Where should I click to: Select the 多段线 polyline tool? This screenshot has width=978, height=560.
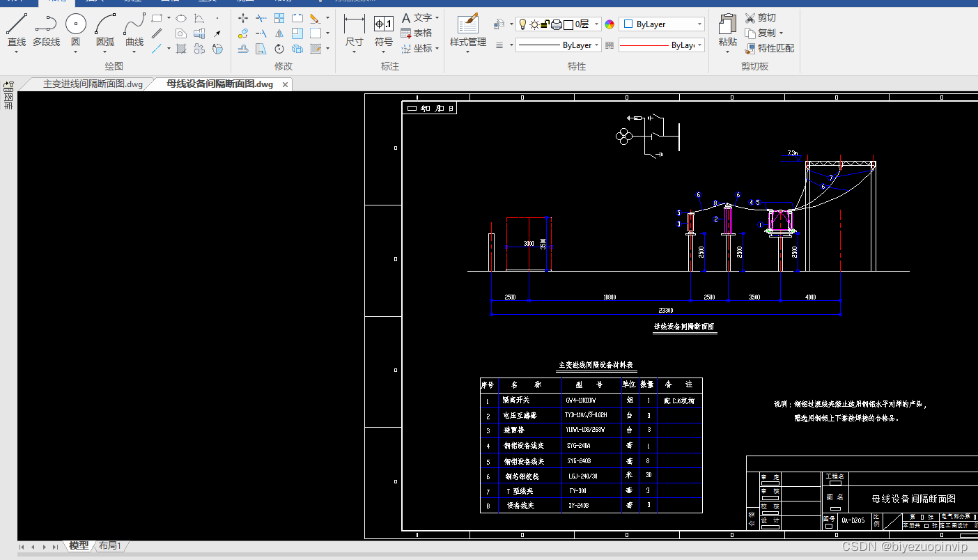click(x=46, y=31)
